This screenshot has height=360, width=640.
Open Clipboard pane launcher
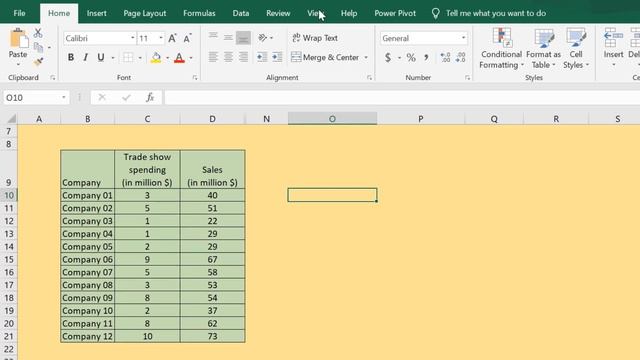pos(53,78)
